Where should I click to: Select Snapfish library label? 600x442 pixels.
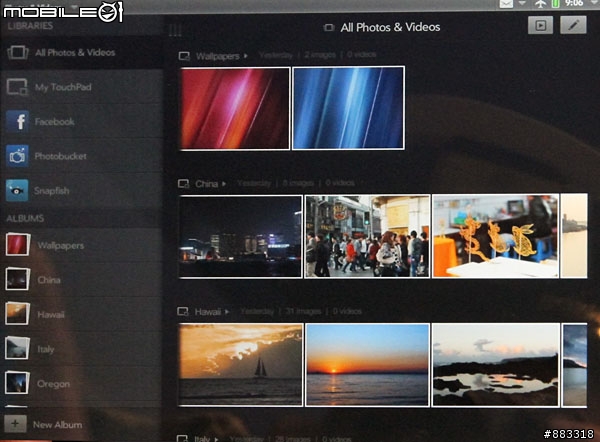[52, 191]
